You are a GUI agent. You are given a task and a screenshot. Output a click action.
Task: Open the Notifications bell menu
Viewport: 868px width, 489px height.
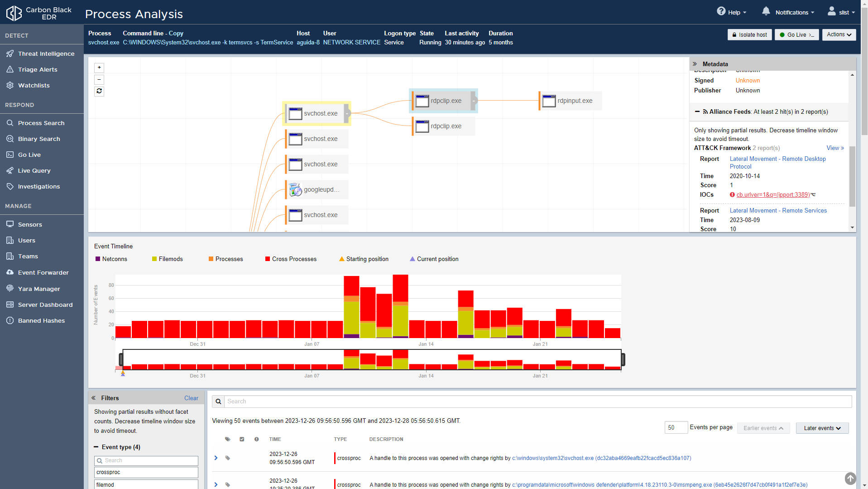(766, 12)
